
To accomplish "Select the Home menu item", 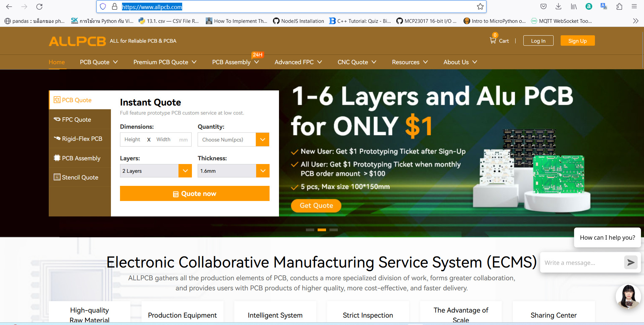I will [x=57, y=62].
